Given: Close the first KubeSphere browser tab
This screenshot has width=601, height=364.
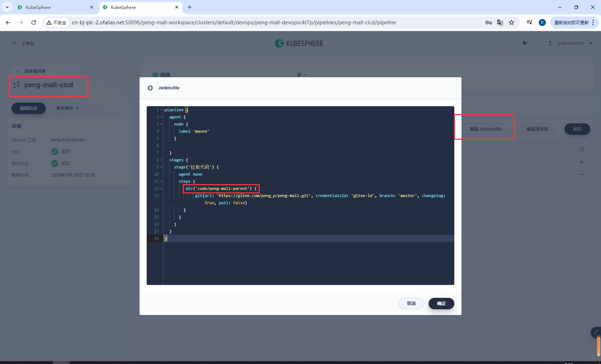Looking at the screenshot, I should tap(92, 7).
